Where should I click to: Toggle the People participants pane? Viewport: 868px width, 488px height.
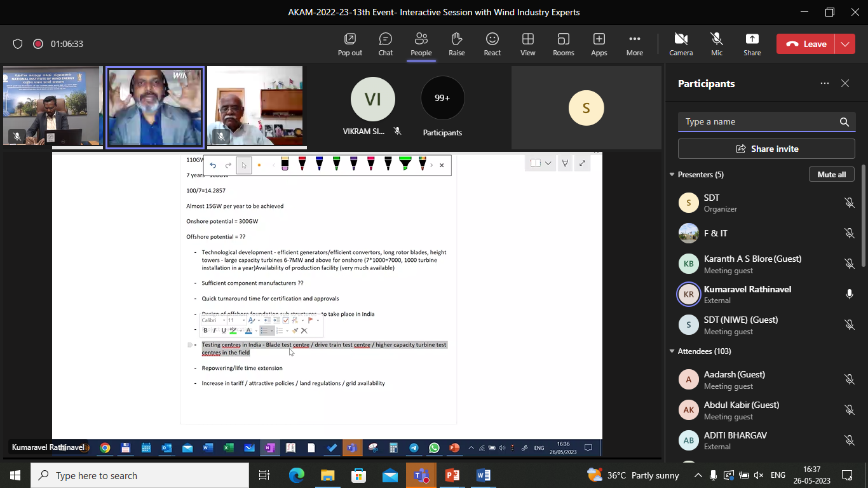[x=421, y=44]
